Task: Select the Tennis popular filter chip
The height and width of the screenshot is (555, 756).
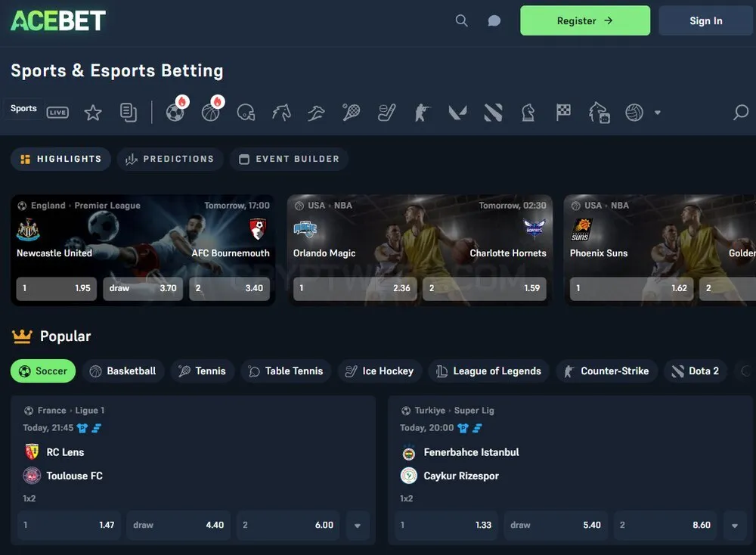Action: 202,371
